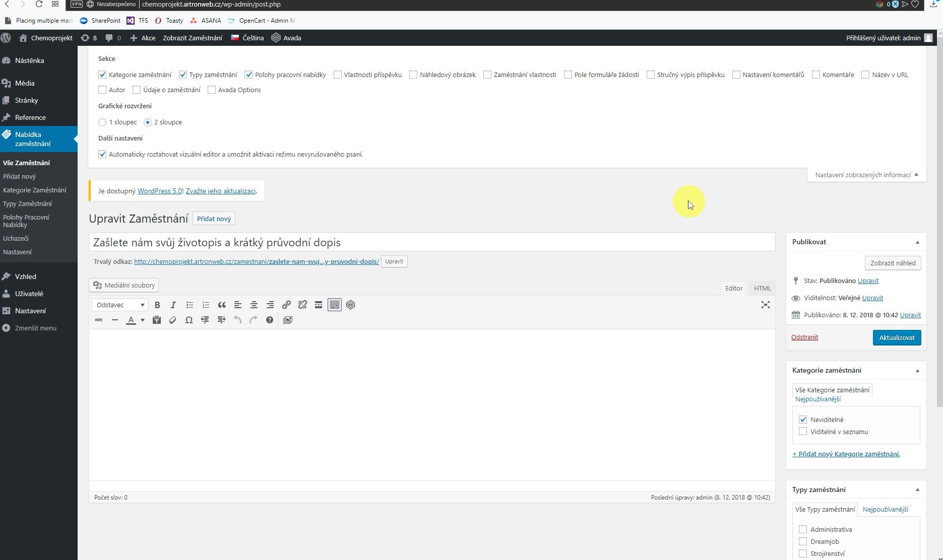
Task: Click the insert link icon
Action: [x=286, y=305]
